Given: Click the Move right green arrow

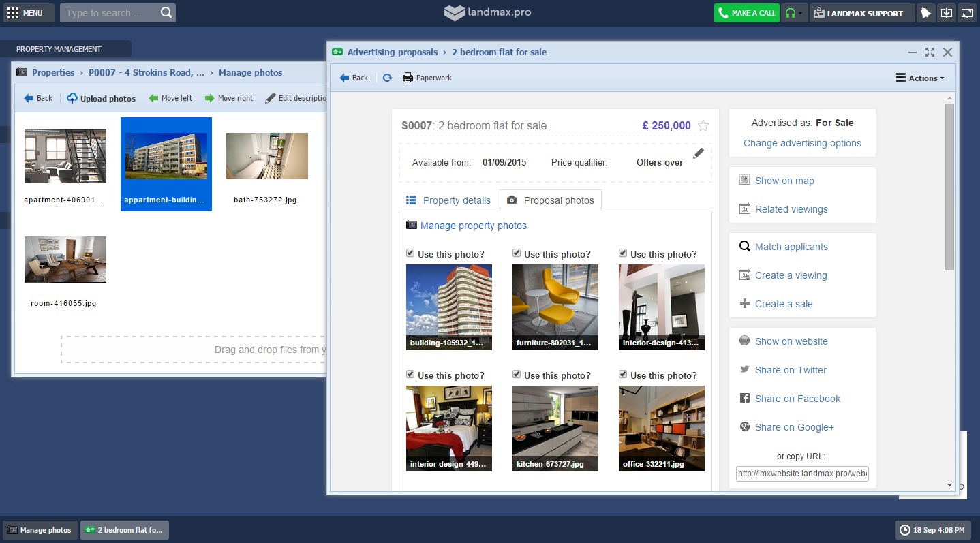Looking at the screenshot, I should pos(210,98).
